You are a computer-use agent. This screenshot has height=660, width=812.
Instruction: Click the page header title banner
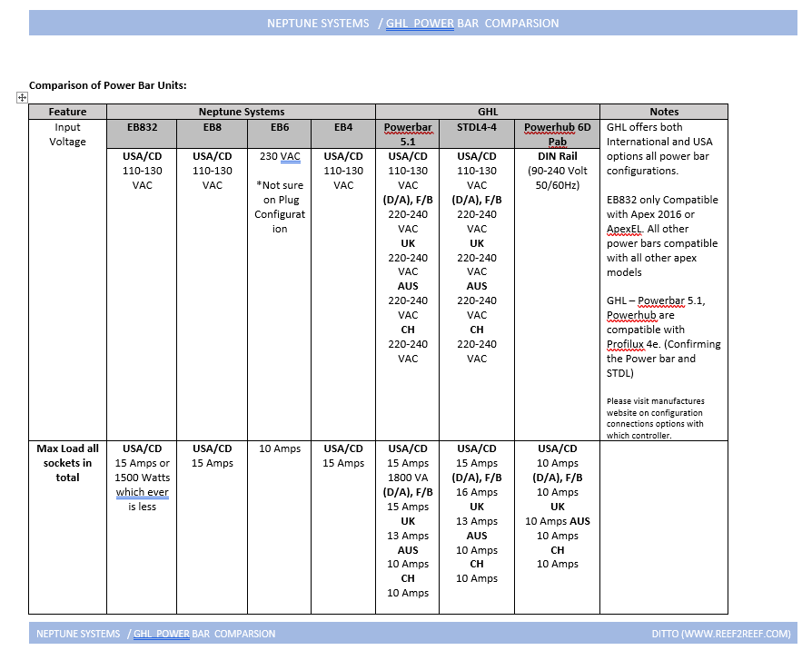tap(412, 24)
